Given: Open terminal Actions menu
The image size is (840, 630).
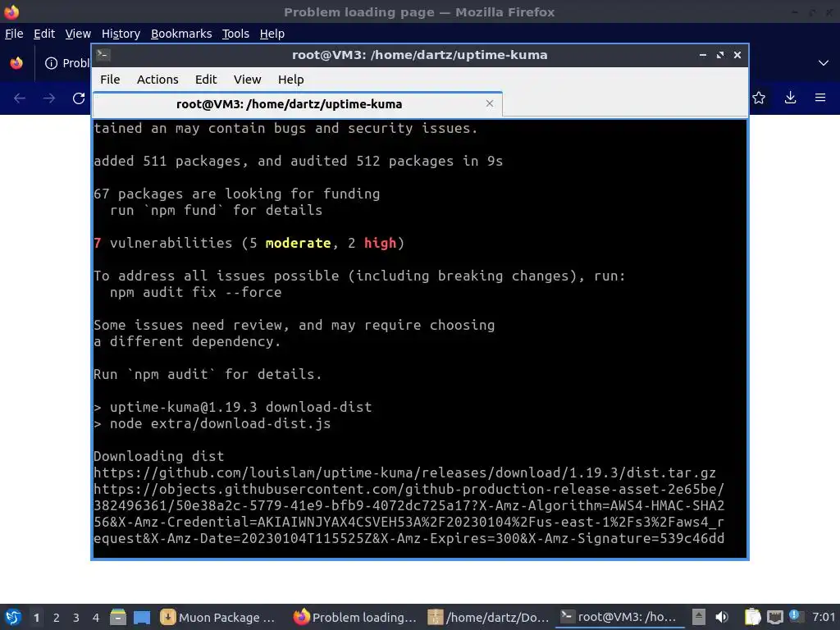Looking at the screenshot, I should coord(157,80).
